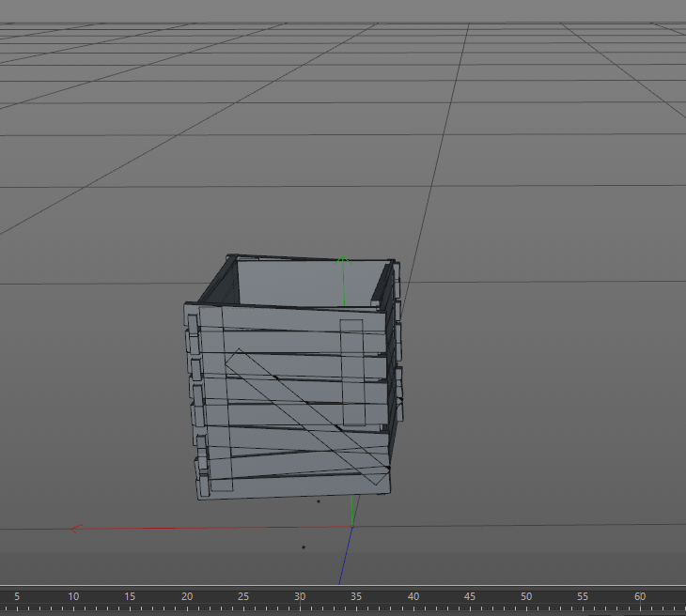This screenshot has height=616, width=686.
Task: Select the blue Z-axis handle line
Action: [x=345, y=558]
